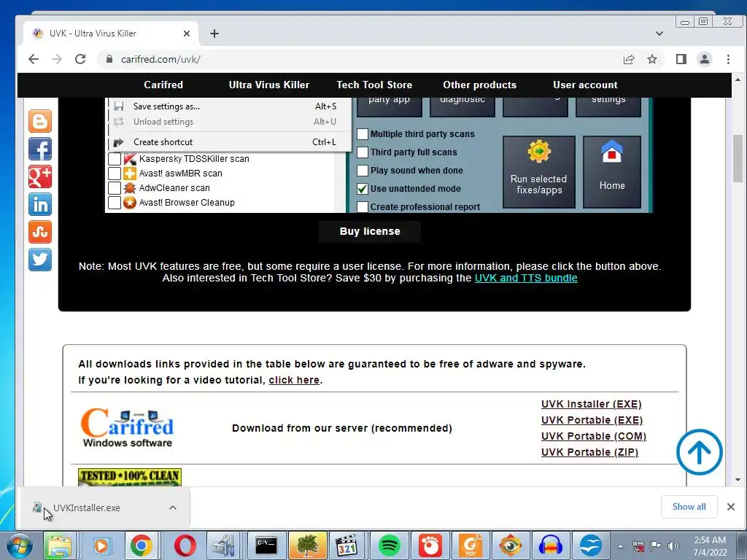Bookmark this page with the star
747x560 pixels.
pyautogui.click(x=652, y=59)
